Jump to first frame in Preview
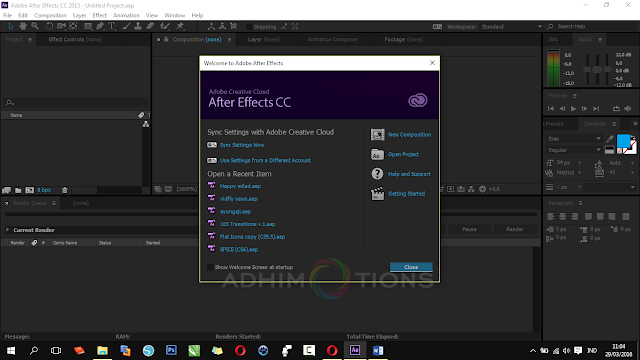Viewport: 640px width, 360px height. [551, 109]
